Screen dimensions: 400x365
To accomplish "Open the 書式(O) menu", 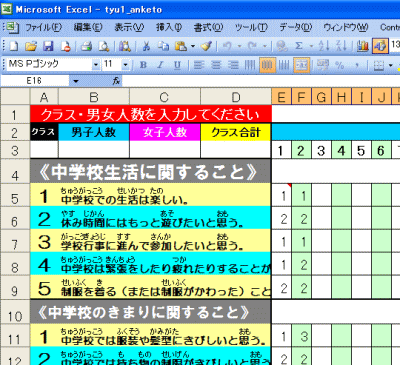I will pyautogui.click(x=208, y=27).
